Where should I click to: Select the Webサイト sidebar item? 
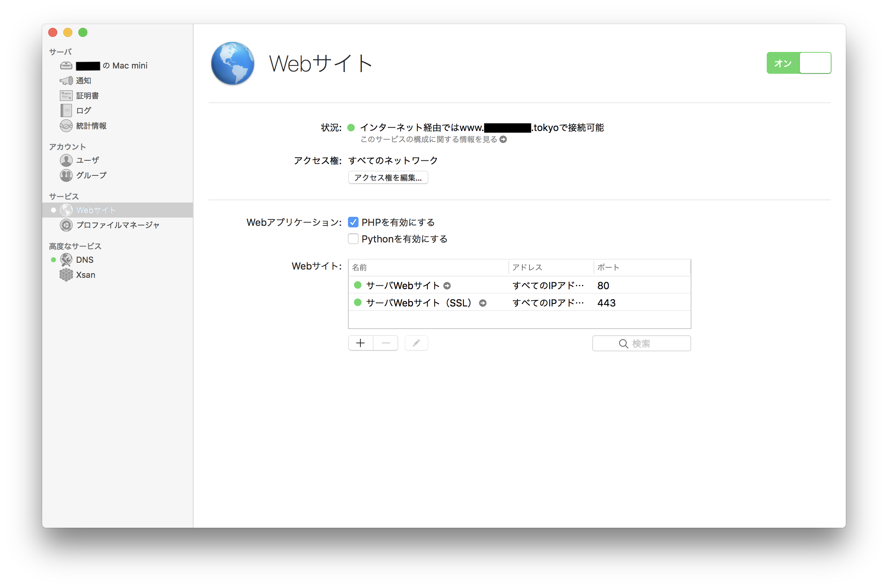point(96,210)
